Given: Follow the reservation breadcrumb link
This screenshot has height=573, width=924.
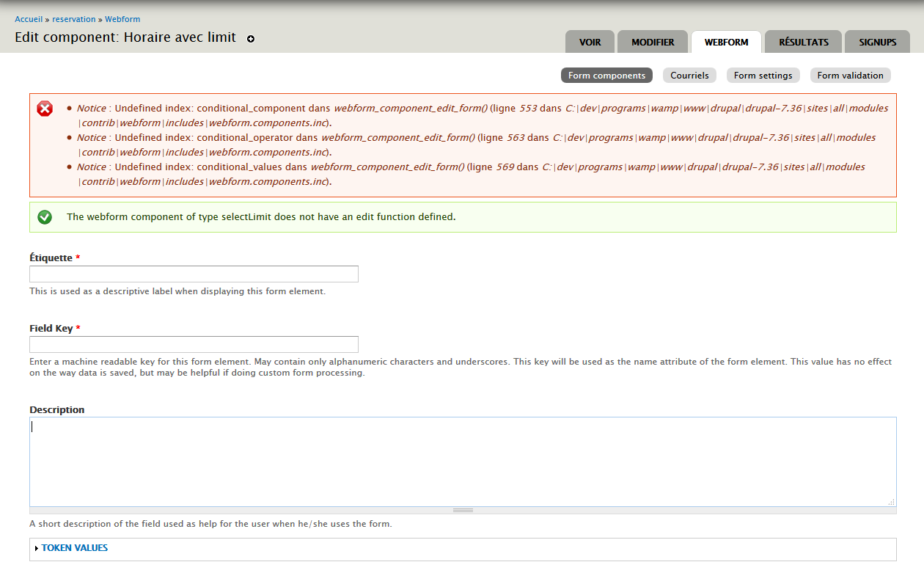Looking at the screenshot, I should pyautogui.click(x=74, y=19).
